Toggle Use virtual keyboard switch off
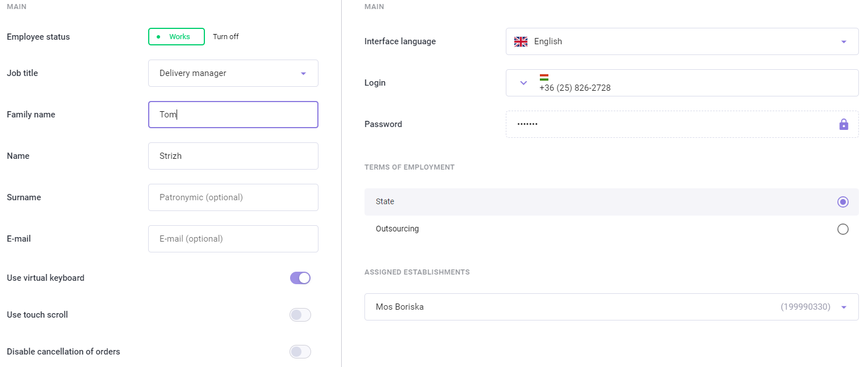 click(x=300, y=278)
